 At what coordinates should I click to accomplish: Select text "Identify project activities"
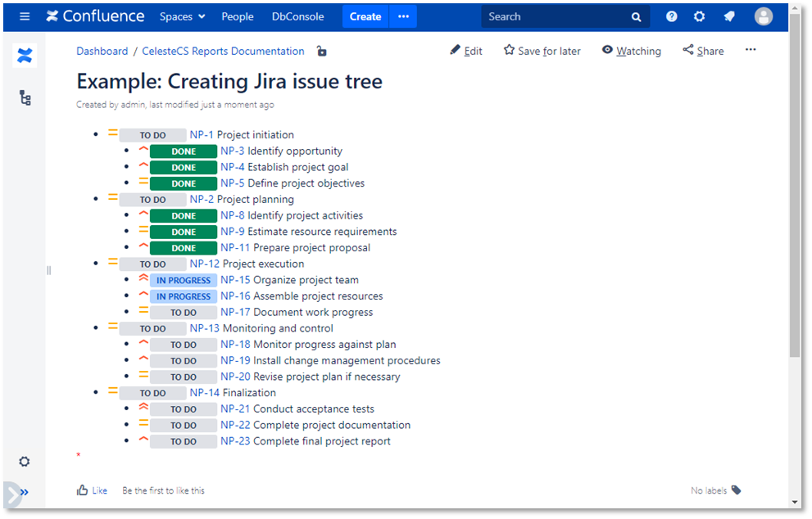[305, 215]
